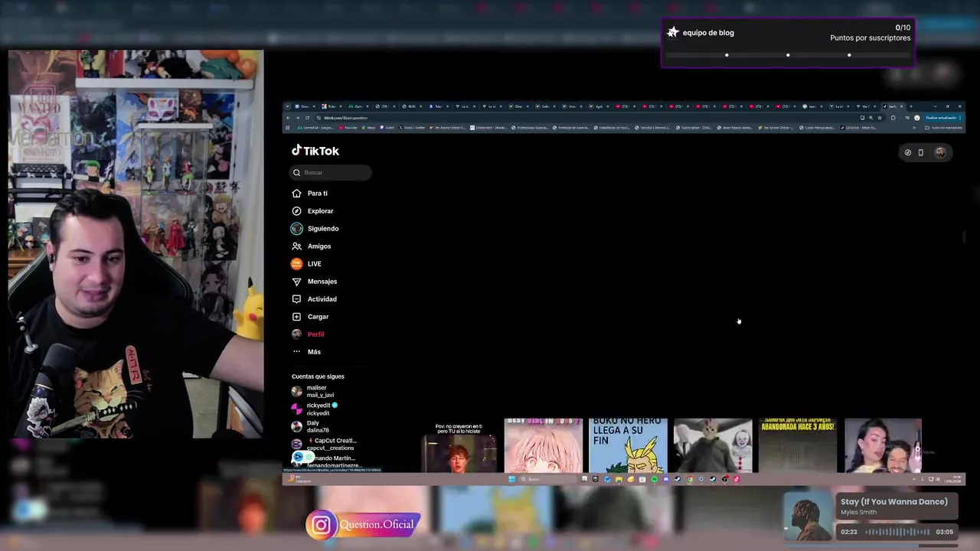Open the Twitch bookmark
This screenshot has width=980, height=551.
point(387,128)
